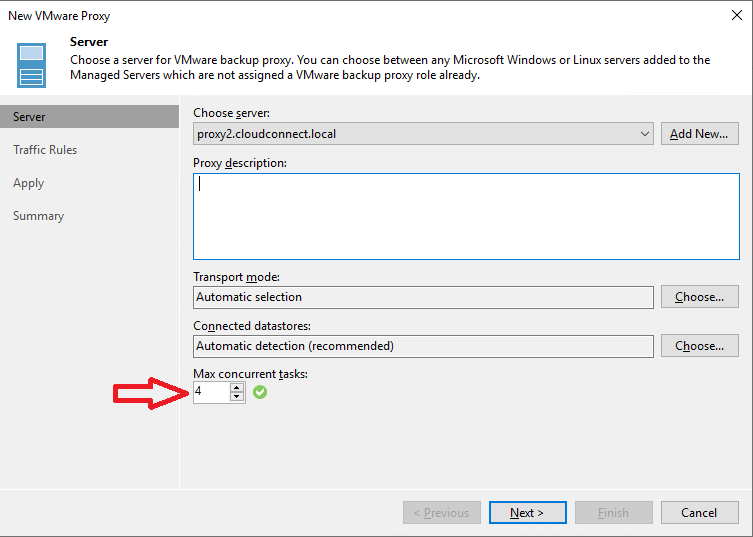Click into the Proxy description text box
The image size is (753, 537).
tap(466, 217)
